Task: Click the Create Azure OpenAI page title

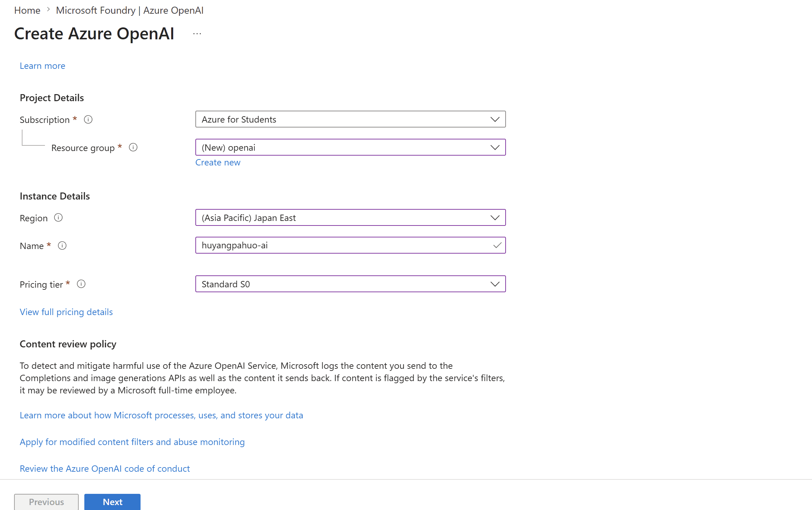Action: coord(94,34)
